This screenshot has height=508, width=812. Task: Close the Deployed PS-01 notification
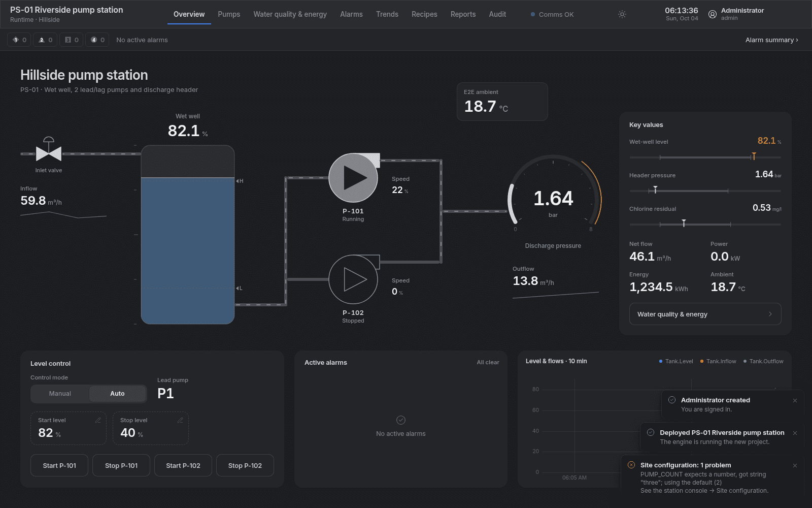point(795,433)
